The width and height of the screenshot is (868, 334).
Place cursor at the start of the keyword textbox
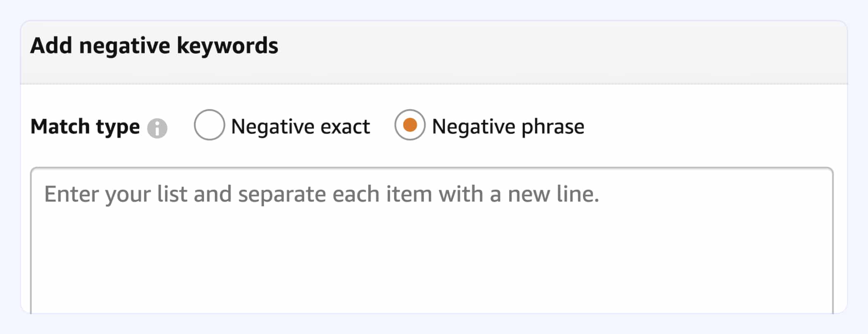[45, 195]
